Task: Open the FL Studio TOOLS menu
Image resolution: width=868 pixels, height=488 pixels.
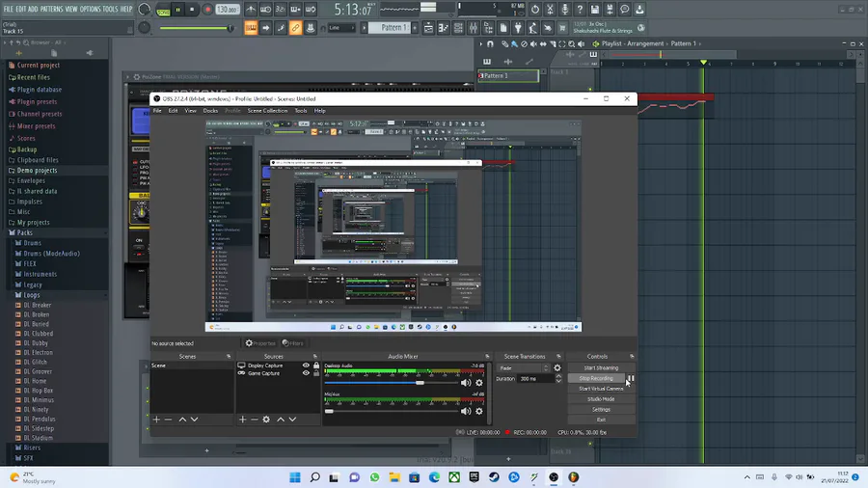Action: pyautogui.click(x=110, y=9)
